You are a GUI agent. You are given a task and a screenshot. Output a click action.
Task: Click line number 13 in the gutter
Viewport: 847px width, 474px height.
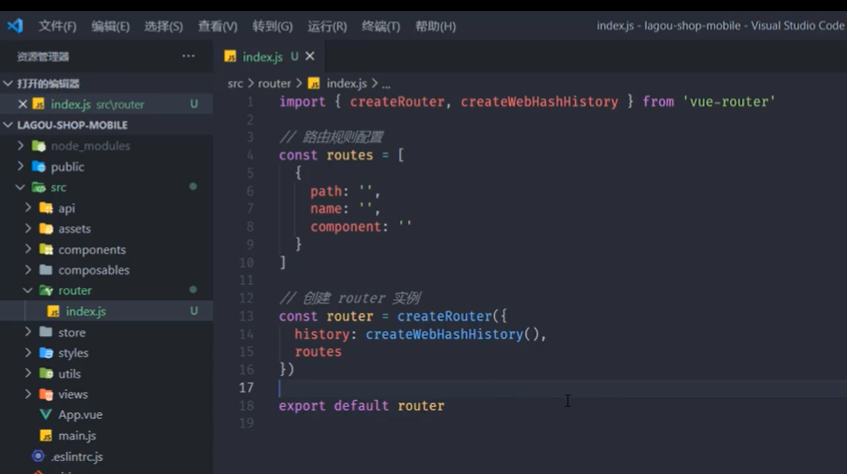[246, 316]
